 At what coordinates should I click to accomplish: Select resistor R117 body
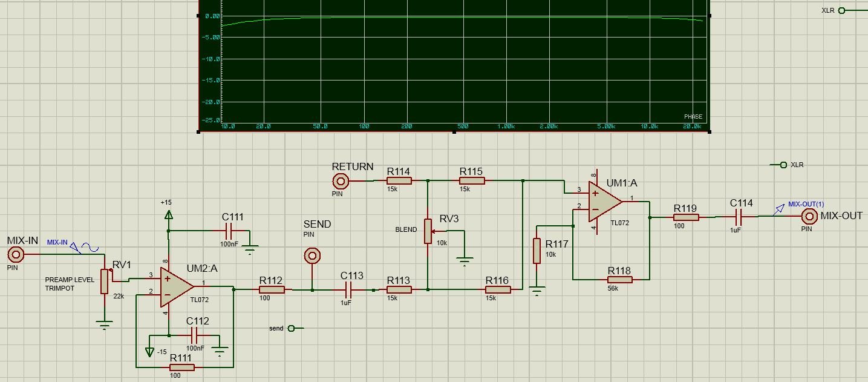click(x=537, y=251)
